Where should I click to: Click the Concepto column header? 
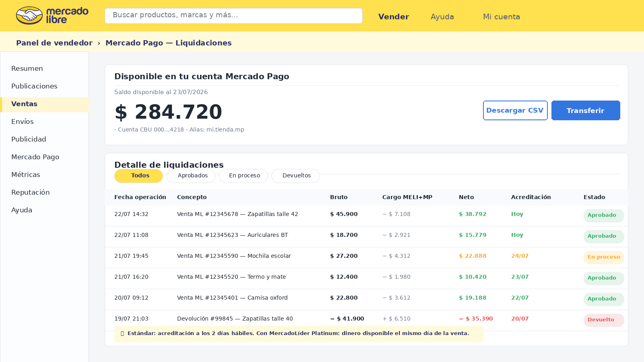[x=192, y=197]
